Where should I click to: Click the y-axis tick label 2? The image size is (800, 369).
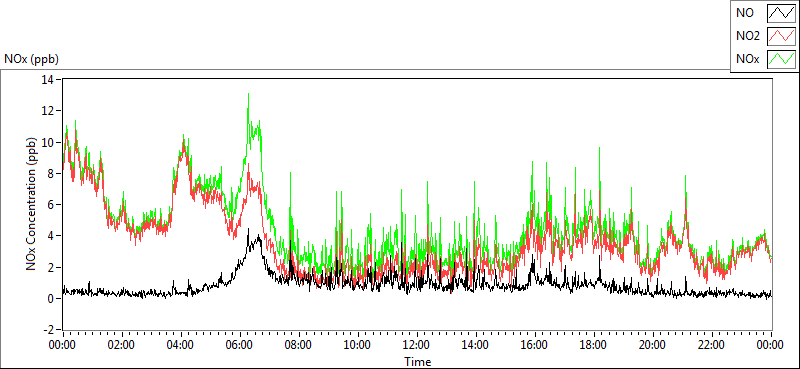pyautogui.click(x=52, y=267)
